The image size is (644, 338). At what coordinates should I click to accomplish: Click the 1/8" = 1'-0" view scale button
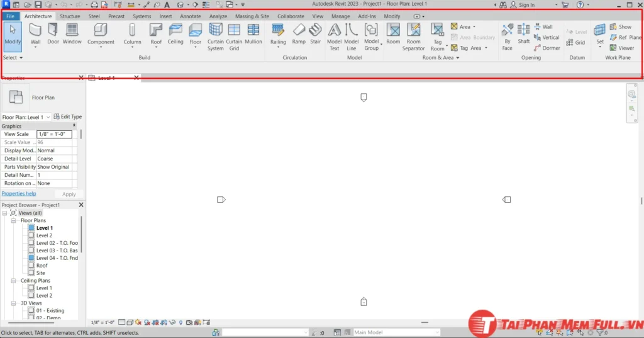point(103,322)
